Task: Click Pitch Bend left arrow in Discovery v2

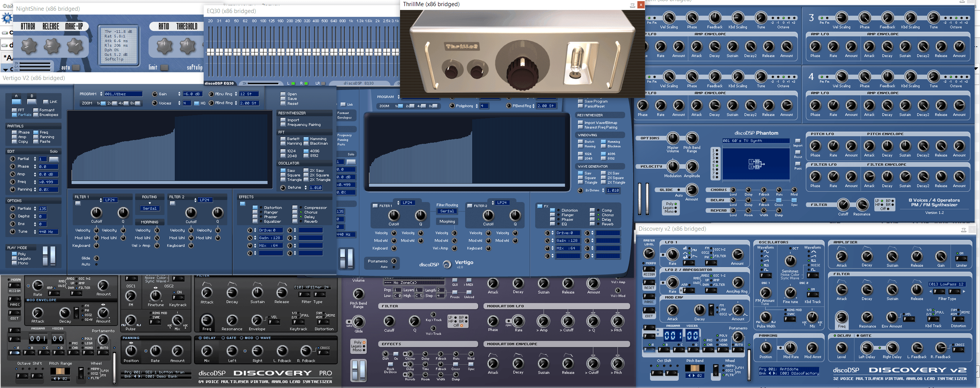Action: [x=690, y=376]
